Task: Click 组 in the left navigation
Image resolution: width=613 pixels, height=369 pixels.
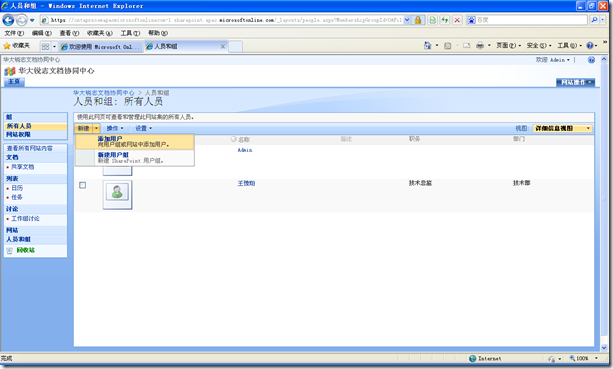Action: point(9,117)
